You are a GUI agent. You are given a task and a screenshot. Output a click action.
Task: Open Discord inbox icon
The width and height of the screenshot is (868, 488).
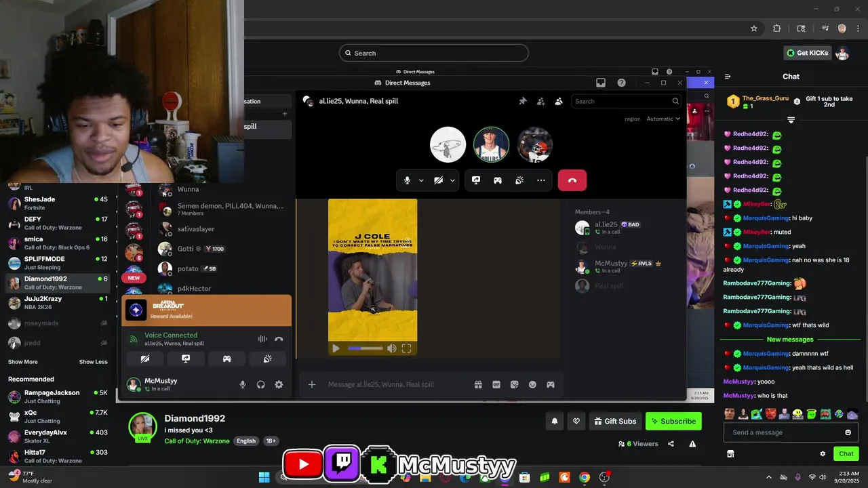[601, 83]
